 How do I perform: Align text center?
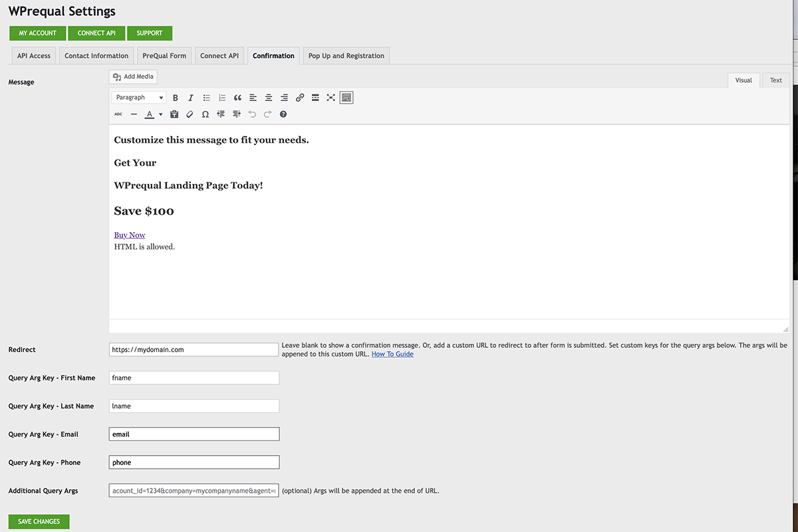(x=269, y=98)
